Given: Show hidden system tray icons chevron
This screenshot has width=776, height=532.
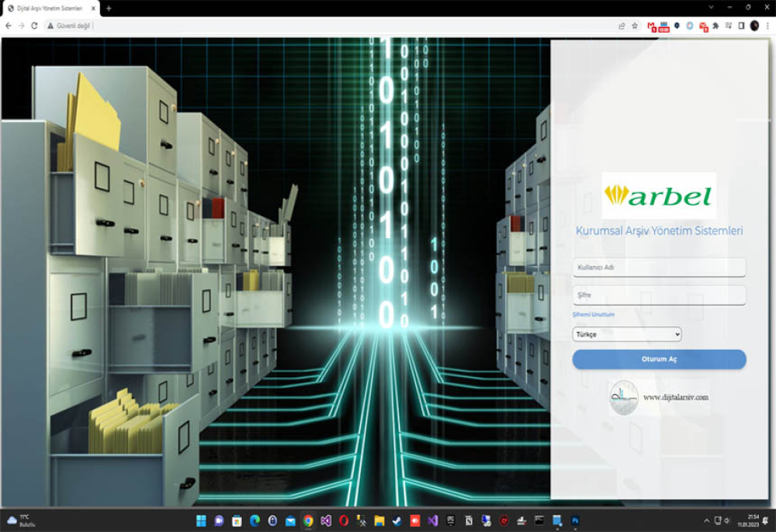Looking at the screenshot, I should [x=706, y=520].
